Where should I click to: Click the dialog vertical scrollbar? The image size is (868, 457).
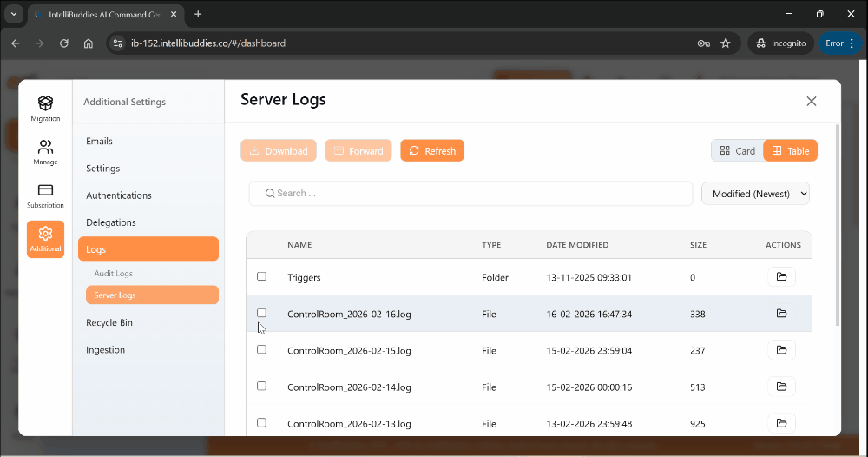[x=837, y=224]
